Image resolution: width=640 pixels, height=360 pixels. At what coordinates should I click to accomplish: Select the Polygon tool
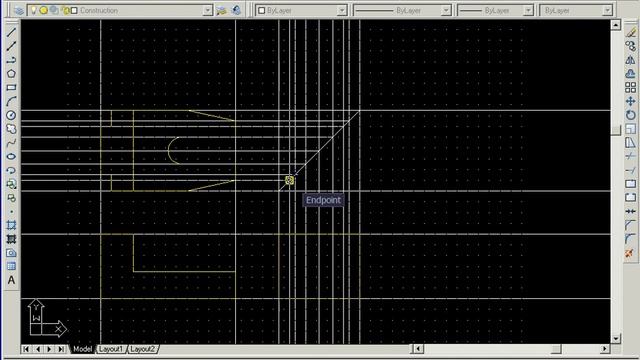coord(11,74)
